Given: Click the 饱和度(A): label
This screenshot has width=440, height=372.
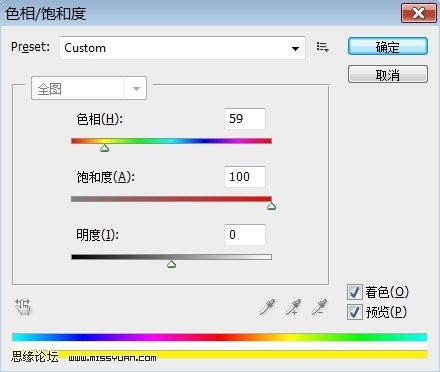Looking at the screenshot, I should 106,177.
